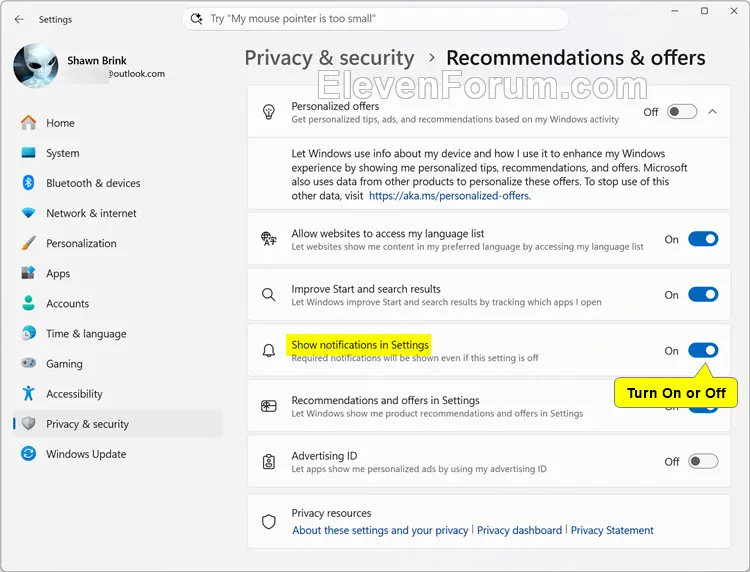Click the lightbulb icon for Personalized offers
Screen dimensions: 750x572
coord(269,112)
